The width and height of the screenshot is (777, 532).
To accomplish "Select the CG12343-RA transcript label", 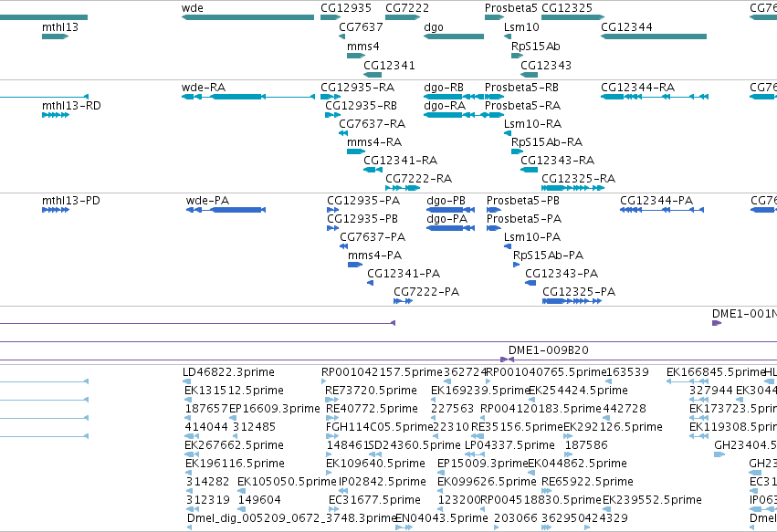I will (x=558, y=161).
